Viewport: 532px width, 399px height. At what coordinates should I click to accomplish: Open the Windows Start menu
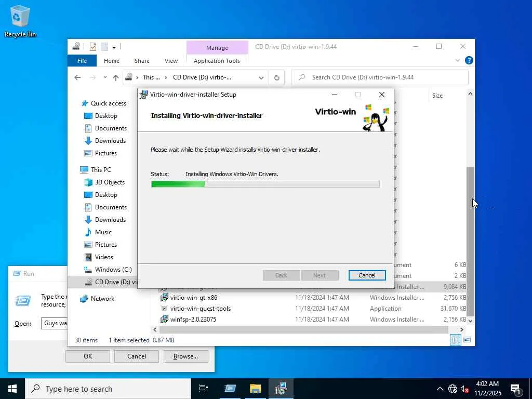tap(12, 389)
